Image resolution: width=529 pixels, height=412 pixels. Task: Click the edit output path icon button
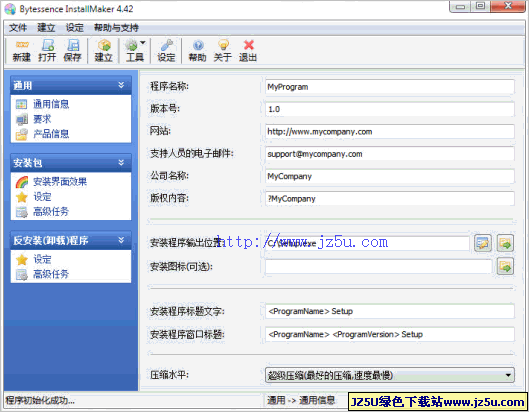[x=482, y=243]
